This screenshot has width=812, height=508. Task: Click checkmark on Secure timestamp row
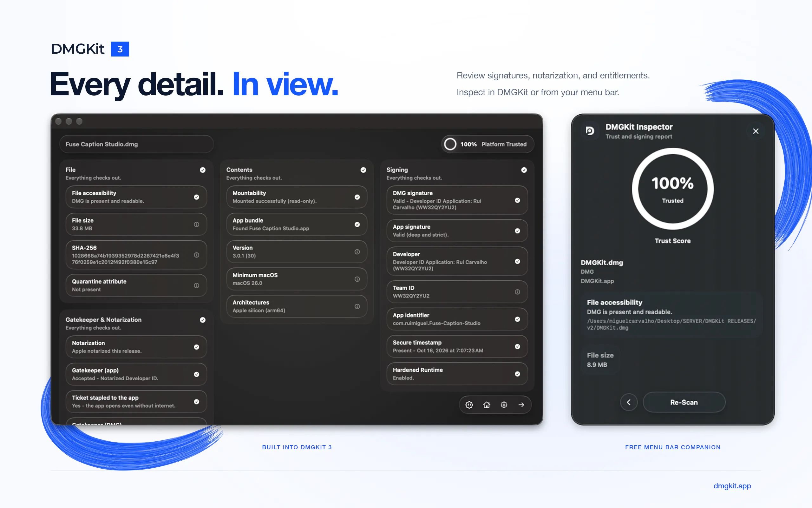coord(517,347)
